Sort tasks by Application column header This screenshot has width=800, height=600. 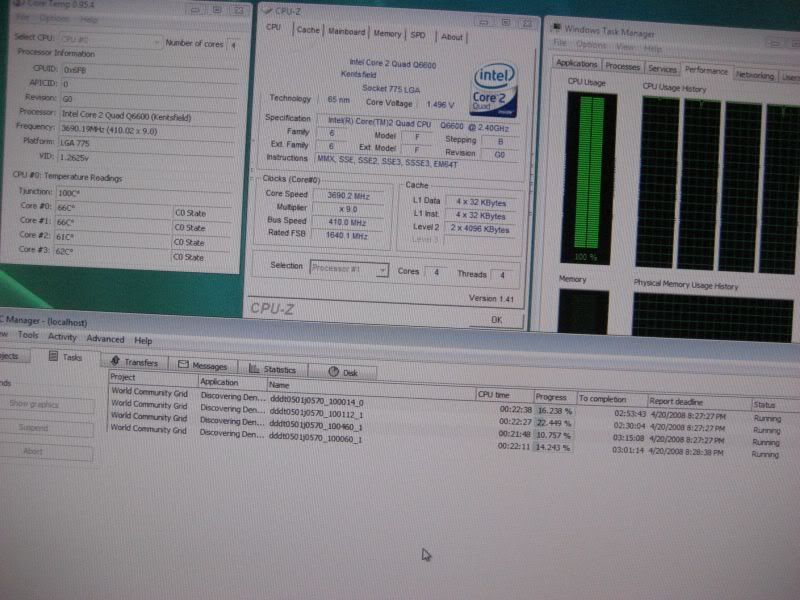coord(232,382)
